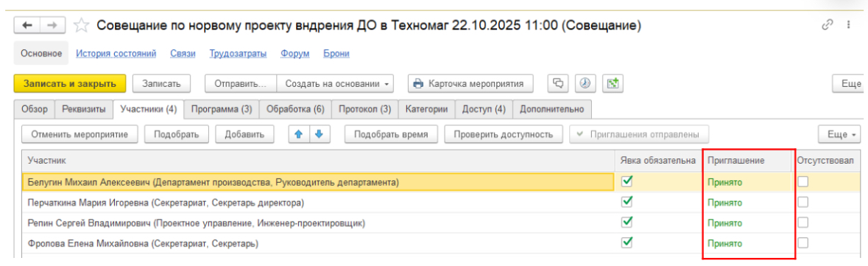Toggle mandatory attendance for Репин Сергей
Viewport: 868px width, 266px height.
(627, 223)
